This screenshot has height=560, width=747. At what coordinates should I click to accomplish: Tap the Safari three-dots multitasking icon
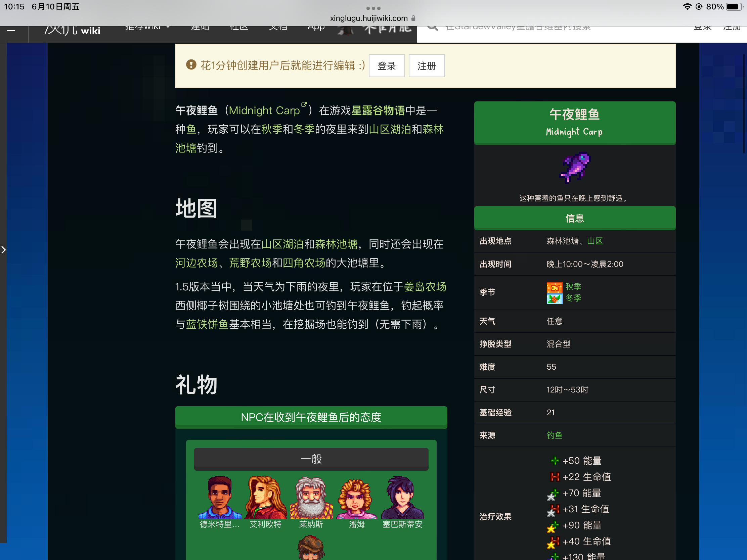tap(373, 8)
